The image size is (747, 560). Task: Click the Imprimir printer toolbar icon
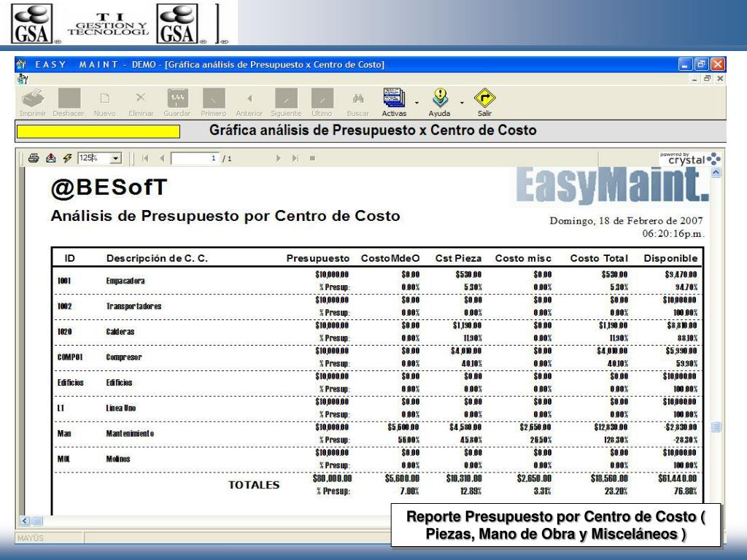click(33, 98)
